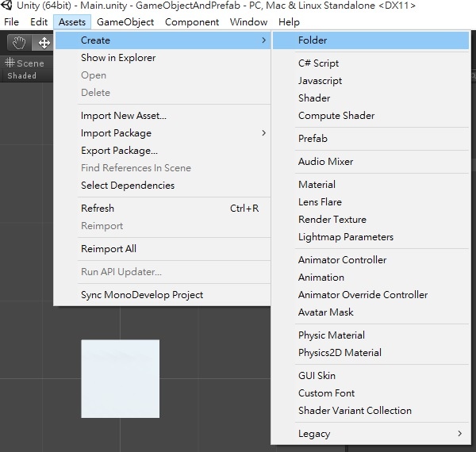This screenshot has width=476, height=452.
Task: Create a Shader Variant Collection
Action: tap(370, 411)
